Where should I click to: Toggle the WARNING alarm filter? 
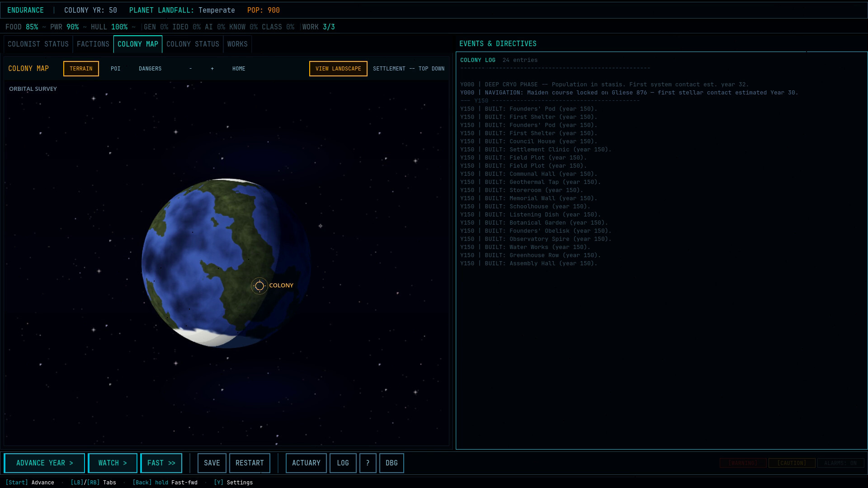pos(743,463)
